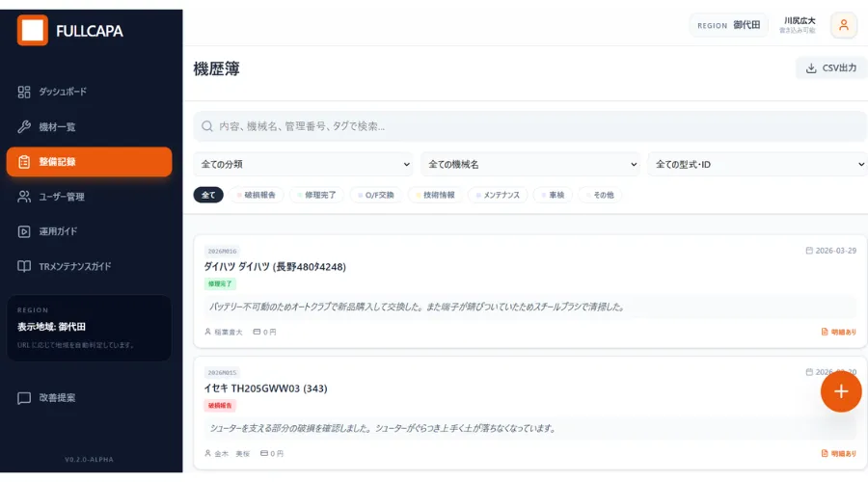
Task: Click calendar icon beside 2026-03-29 date
Action: tap(808, 251)
